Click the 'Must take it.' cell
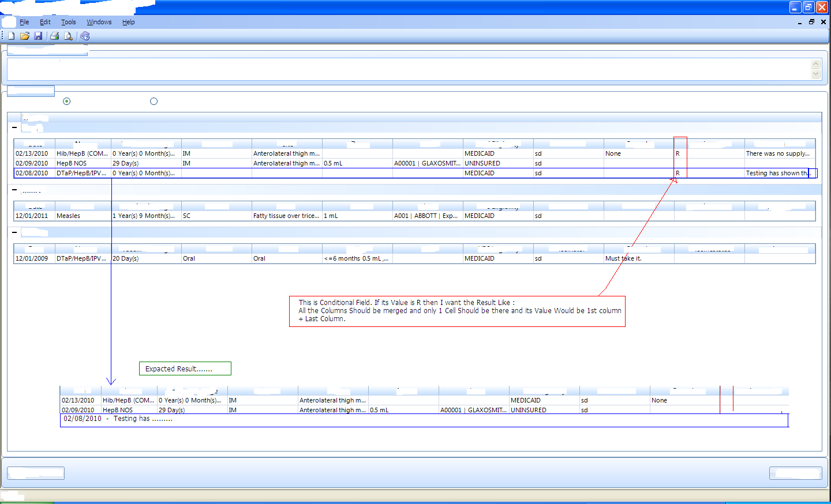Viewport: 831px width, 504px height. [x=639, y=259]
